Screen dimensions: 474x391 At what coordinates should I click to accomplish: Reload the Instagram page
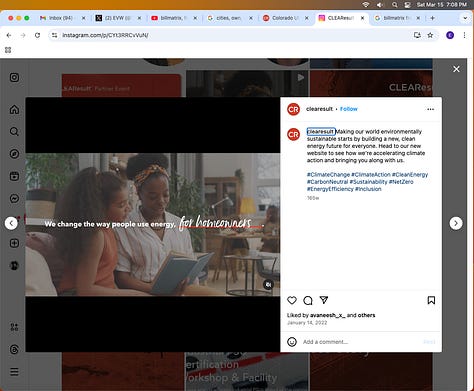37,35
